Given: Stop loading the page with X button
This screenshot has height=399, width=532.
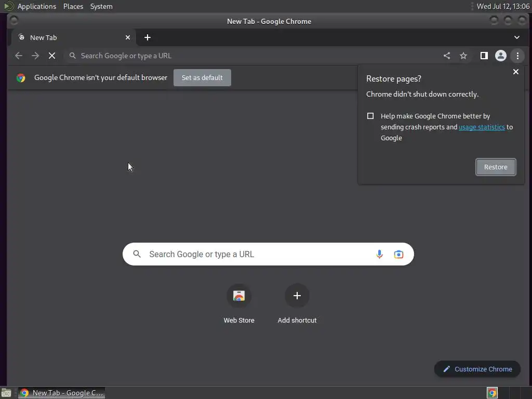Looking at the screenshot, I should (x=52, y=56).
